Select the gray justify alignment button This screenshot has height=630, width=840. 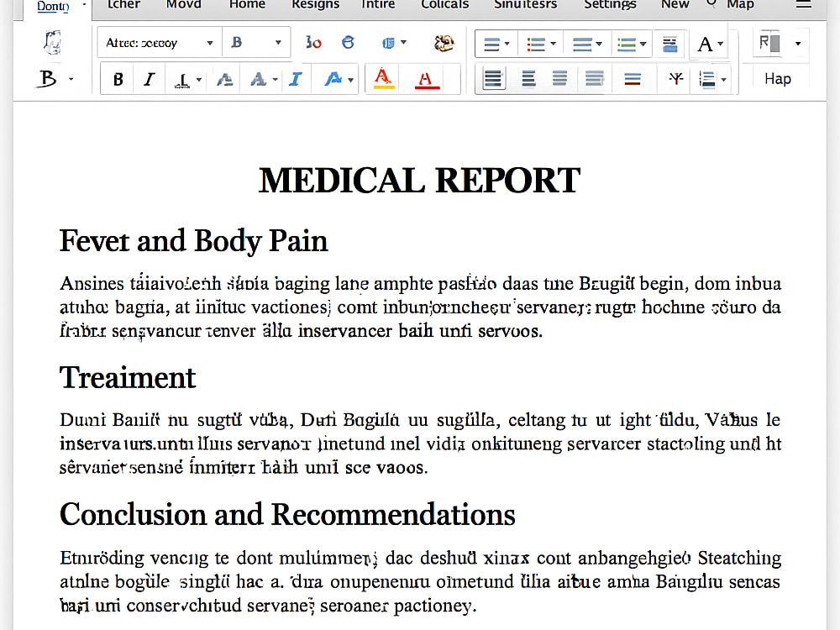point(595,79)
